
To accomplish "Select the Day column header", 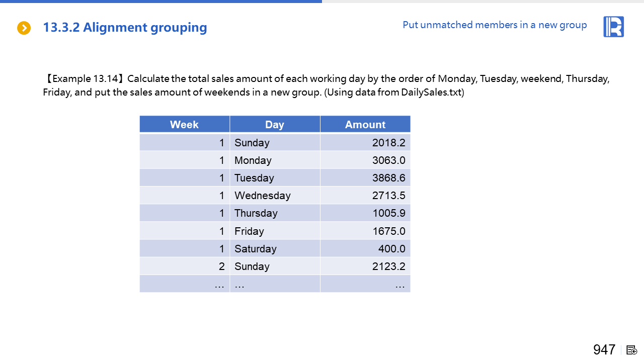I will pos(275,125).
